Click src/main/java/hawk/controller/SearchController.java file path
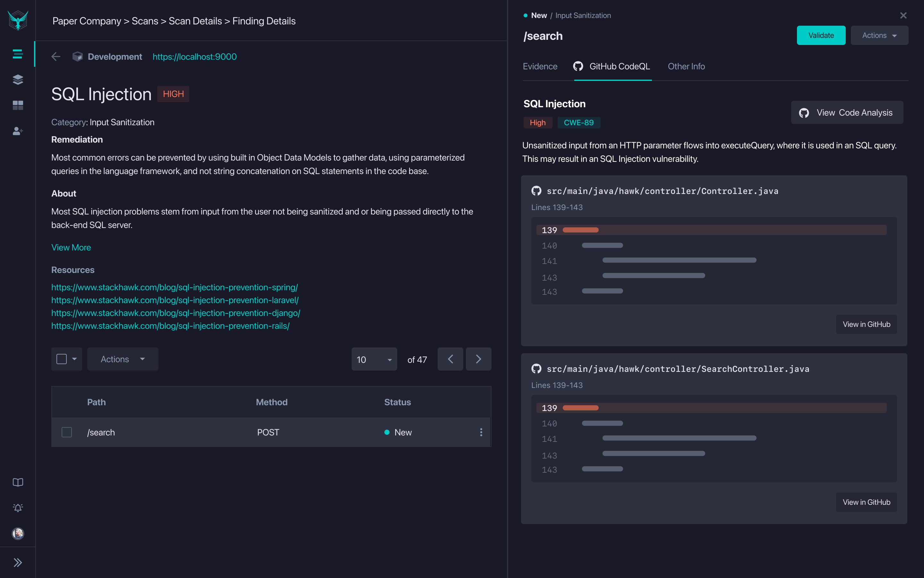 pyautogui.click(x=678, y=369)
